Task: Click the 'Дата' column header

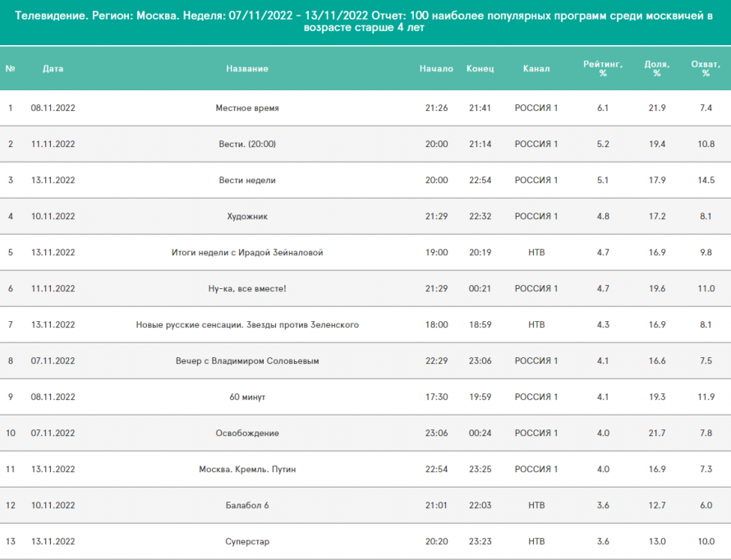Action: 53,68
